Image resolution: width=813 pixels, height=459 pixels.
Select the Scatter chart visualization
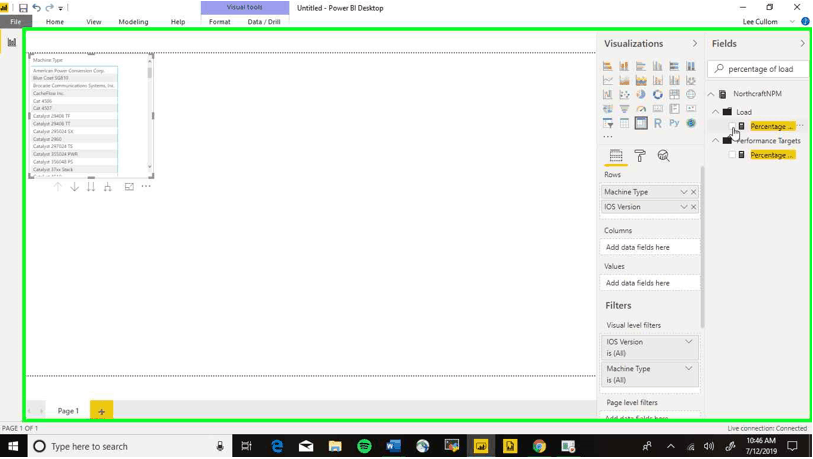click(624, 94)
